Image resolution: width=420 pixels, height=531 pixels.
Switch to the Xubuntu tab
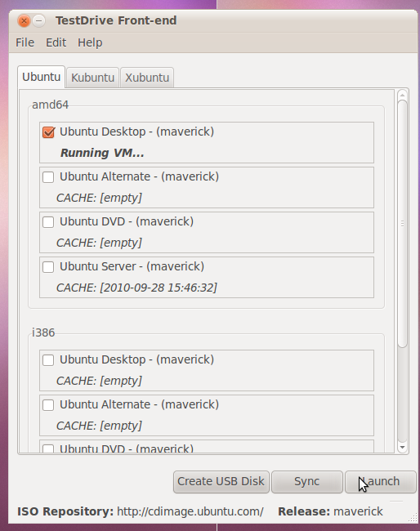coord(147,78)
